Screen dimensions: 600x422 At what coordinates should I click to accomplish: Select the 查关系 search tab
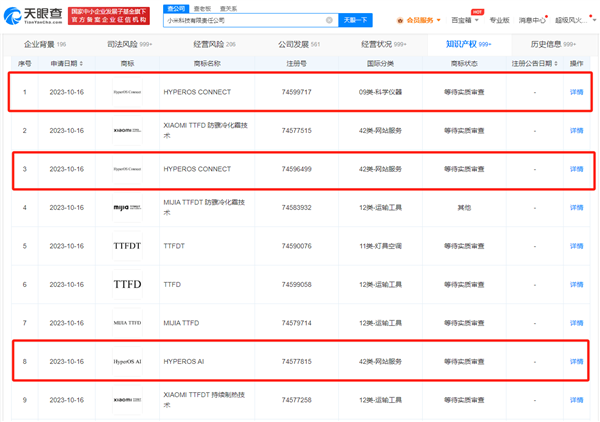228,8
